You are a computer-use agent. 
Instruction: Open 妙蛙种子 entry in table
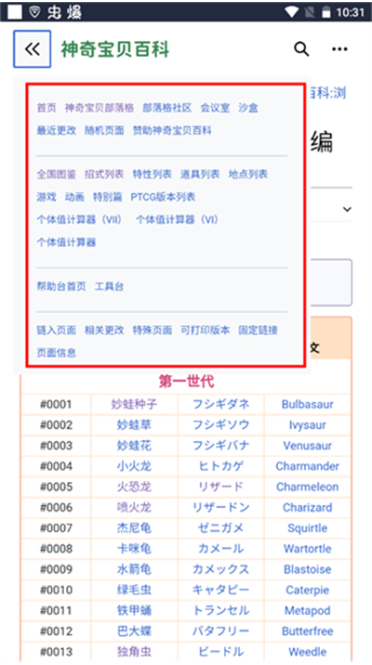click(134, 404)
